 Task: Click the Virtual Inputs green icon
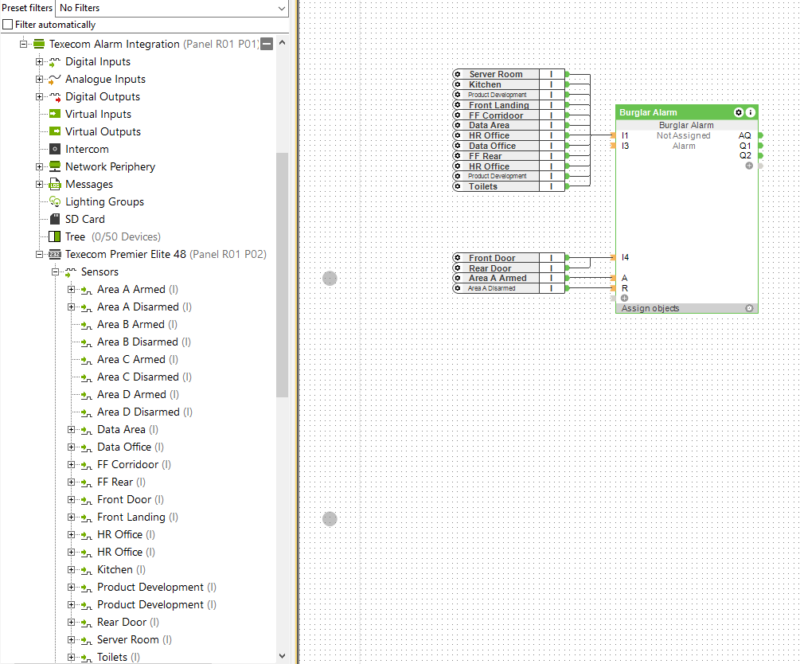(55, 114)
